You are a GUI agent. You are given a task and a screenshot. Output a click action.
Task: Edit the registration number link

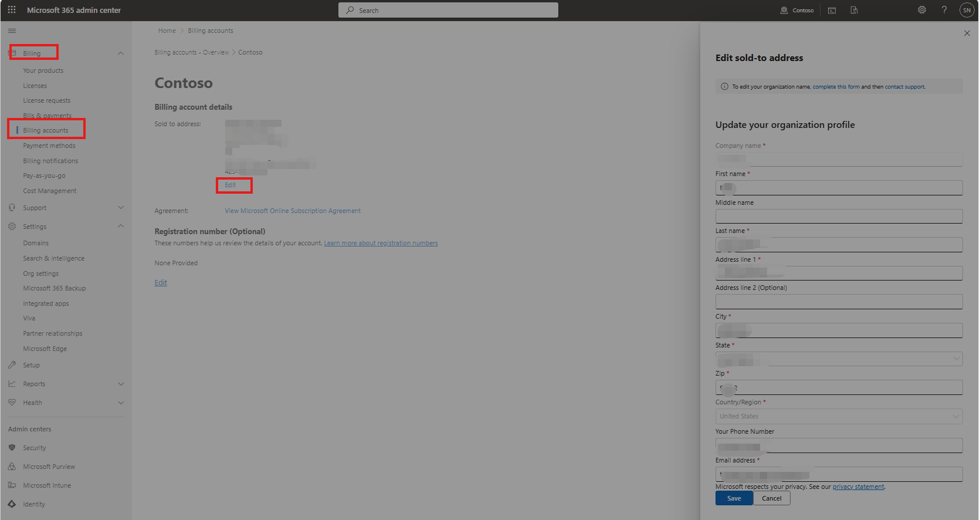(x=161, y=283)
